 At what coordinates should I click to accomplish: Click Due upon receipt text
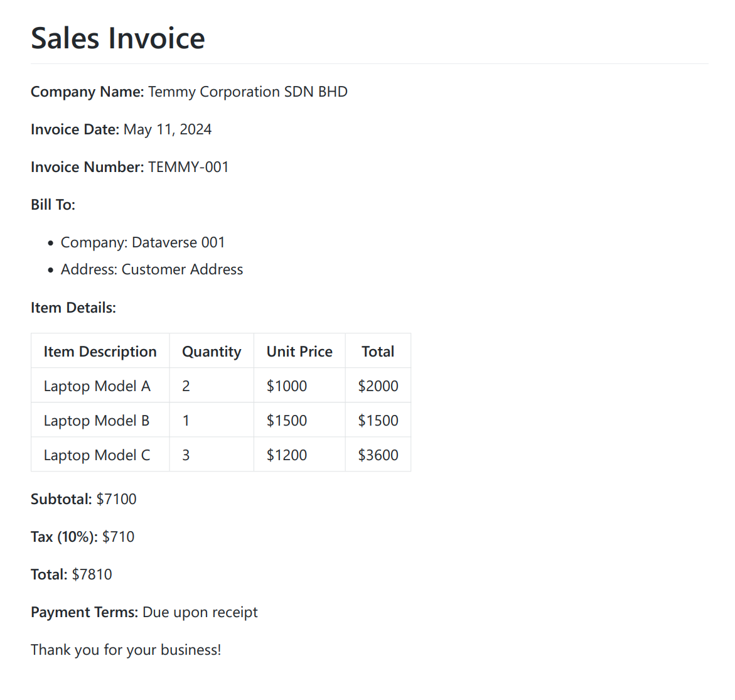(200, 612)
